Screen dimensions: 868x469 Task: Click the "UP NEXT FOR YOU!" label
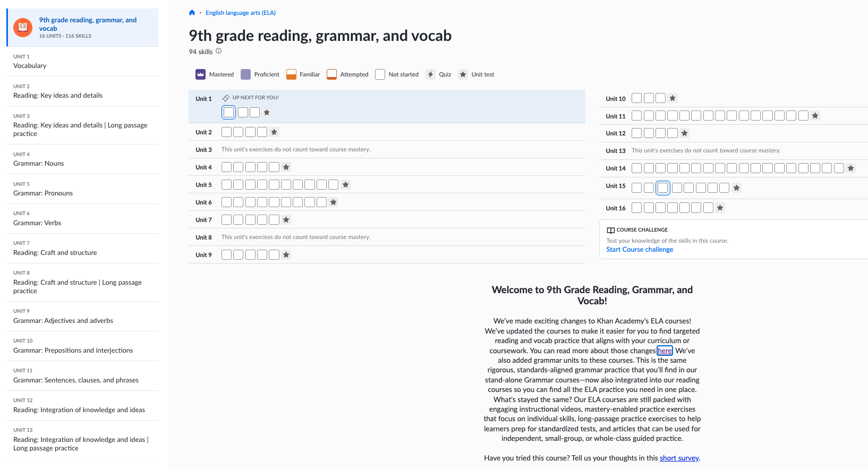click(256, 98)
